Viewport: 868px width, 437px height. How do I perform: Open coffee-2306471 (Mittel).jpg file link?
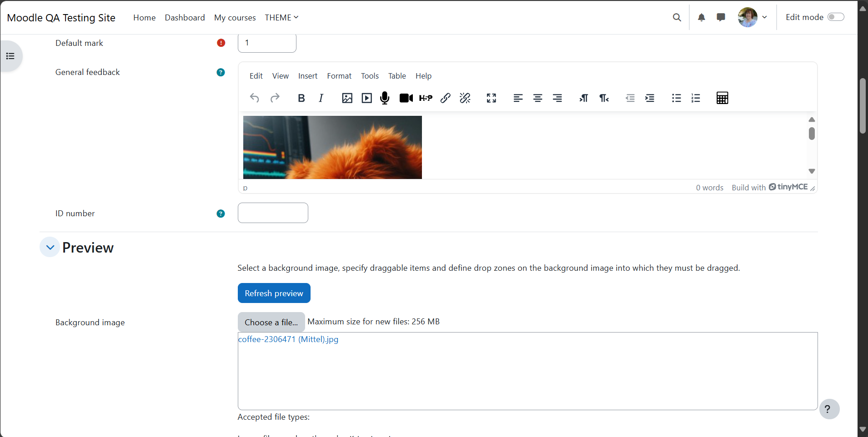click(x=288, y=339)
